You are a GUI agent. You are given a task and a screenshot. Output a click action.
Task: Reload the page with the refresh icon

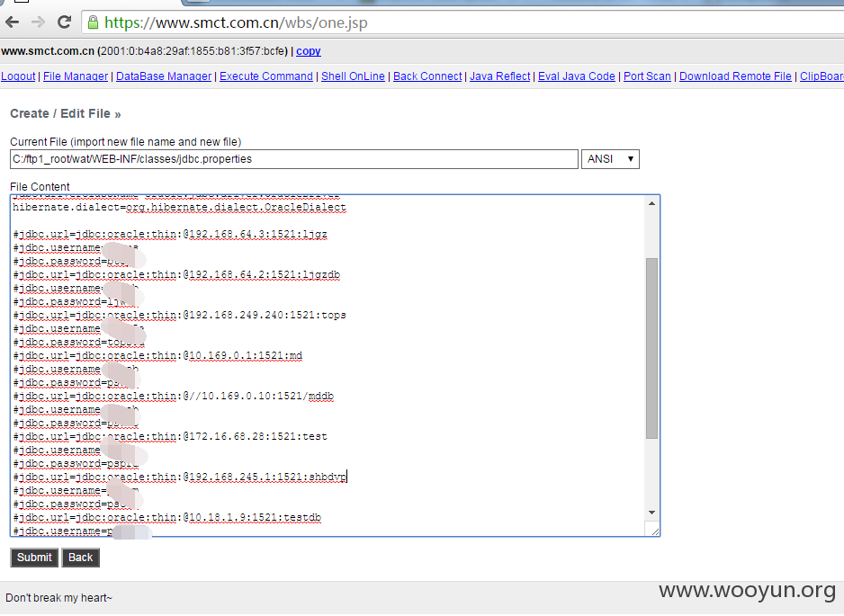(x=65, y=22)
